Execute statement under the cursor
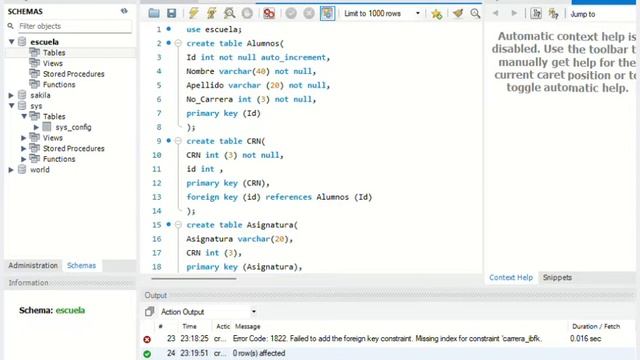 211,13
